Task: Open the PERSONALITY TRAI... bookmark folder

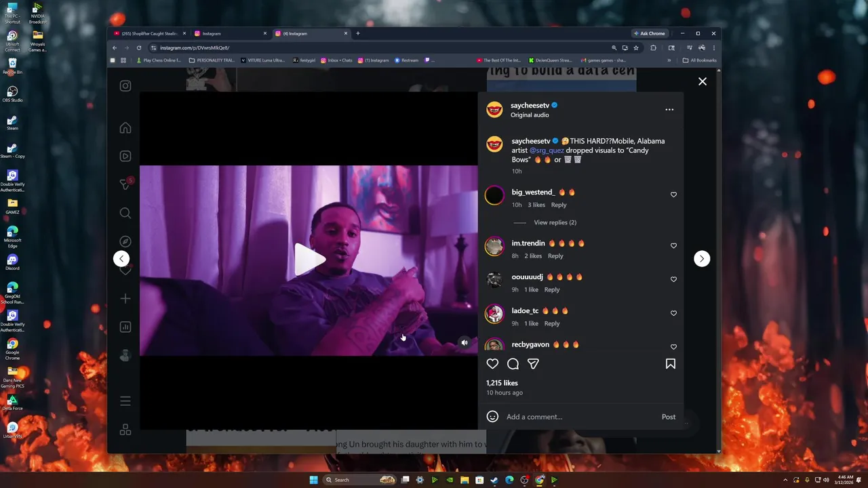Action: click(212, 60)
